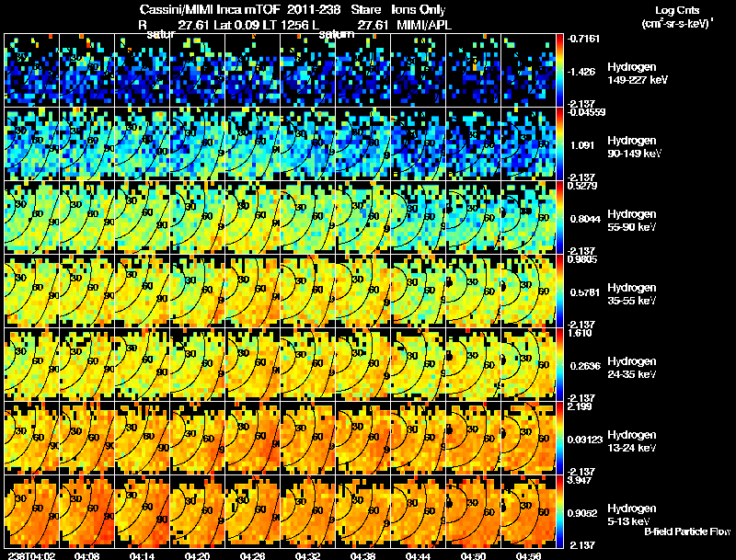736x560 pixels.
Task: Click the Hydrogen 35-55 keV row label
Action: [631, 294]
